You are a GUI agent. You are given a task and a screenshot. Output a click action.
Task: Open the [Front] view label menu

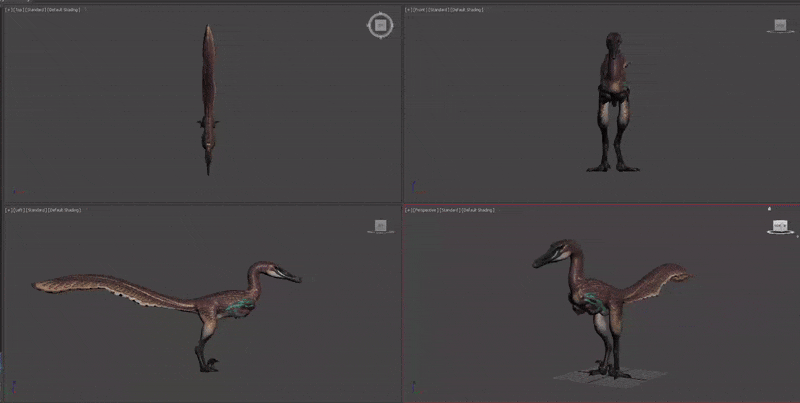[420, 10]
